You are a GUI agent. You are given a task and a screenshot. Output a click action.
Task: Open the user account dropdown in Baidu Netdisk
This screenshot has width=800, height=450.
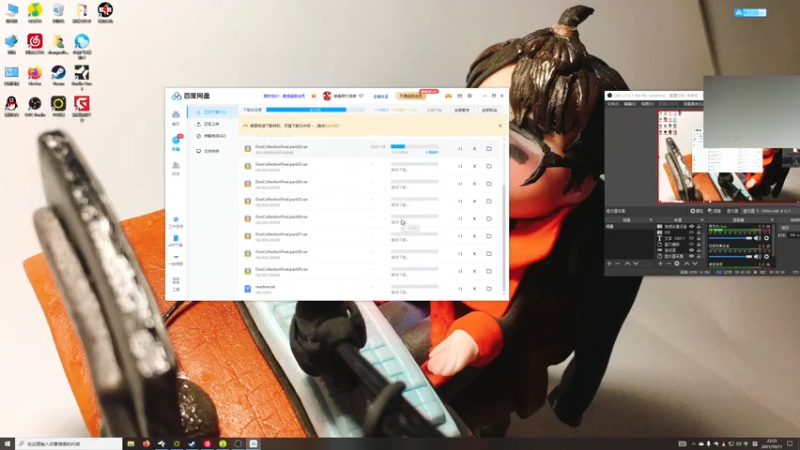point(361,96)
